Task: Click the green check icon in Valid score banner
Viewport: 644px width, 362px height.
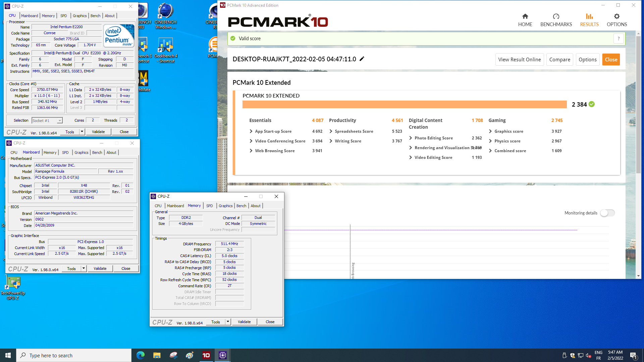Action: 233,39
